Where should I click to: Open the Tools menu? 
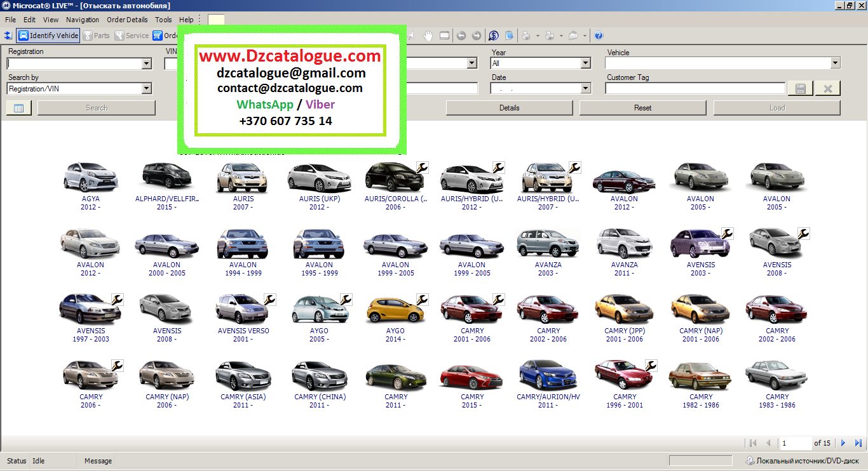163,20
